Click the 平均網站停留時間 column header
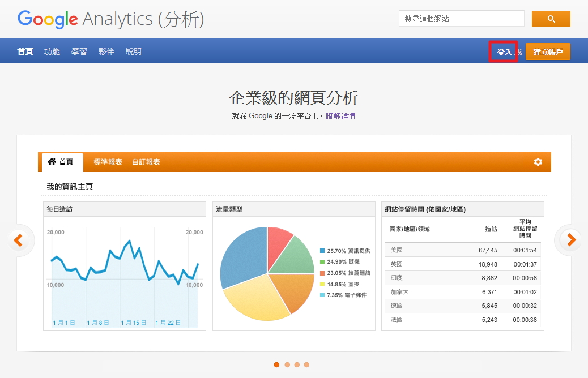This screenshot has width=588, height=378. (525, 229)
